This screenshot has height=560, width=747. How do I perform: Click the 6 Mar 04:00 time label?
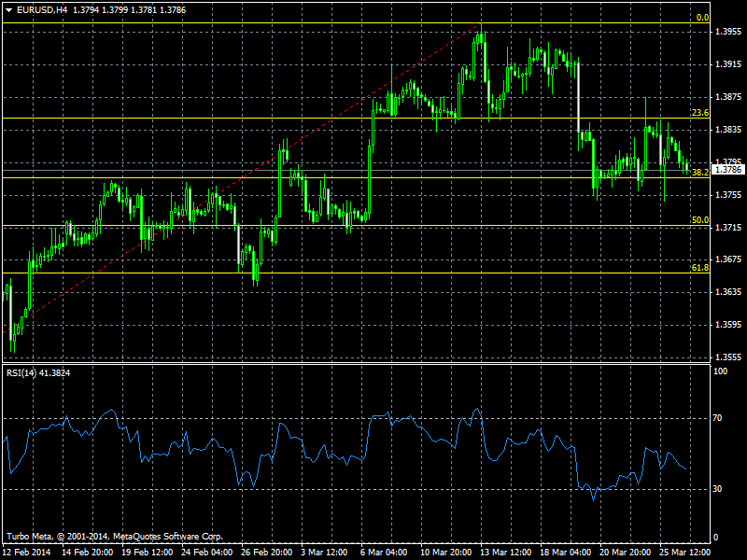pyautogui.click(x=385, y=553)
